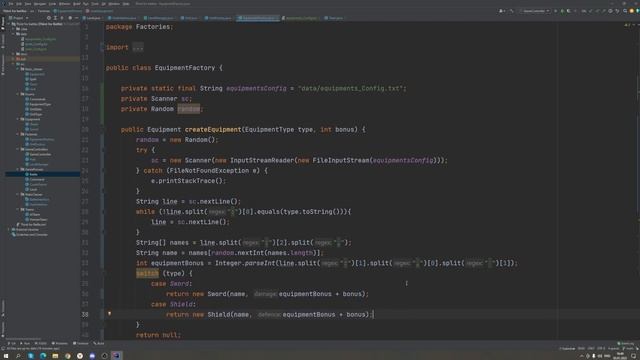Open the Refactor menu

(x=64, y=4)
